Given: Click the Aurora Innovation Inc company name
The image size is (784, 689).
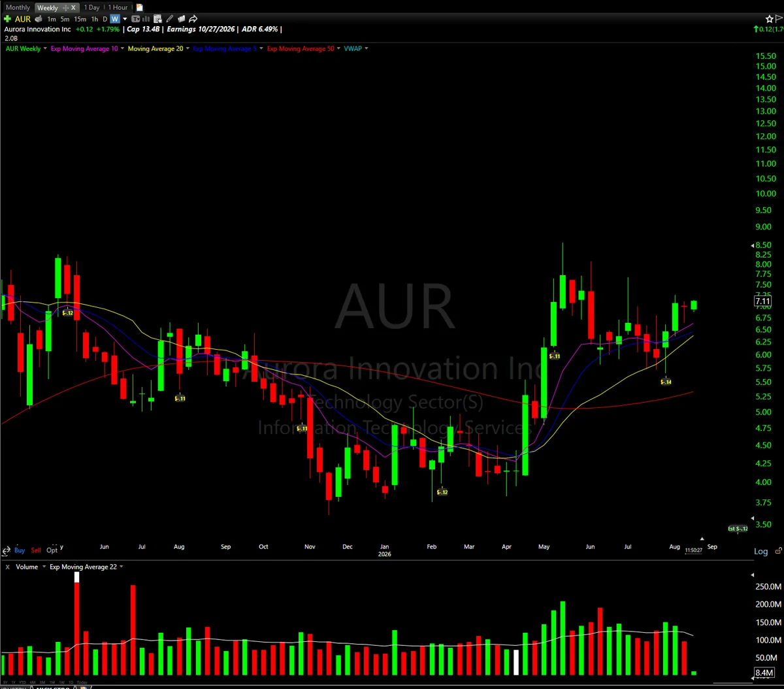Looking at the screenshot, I should pyautogui.click(x=37, y=29).
